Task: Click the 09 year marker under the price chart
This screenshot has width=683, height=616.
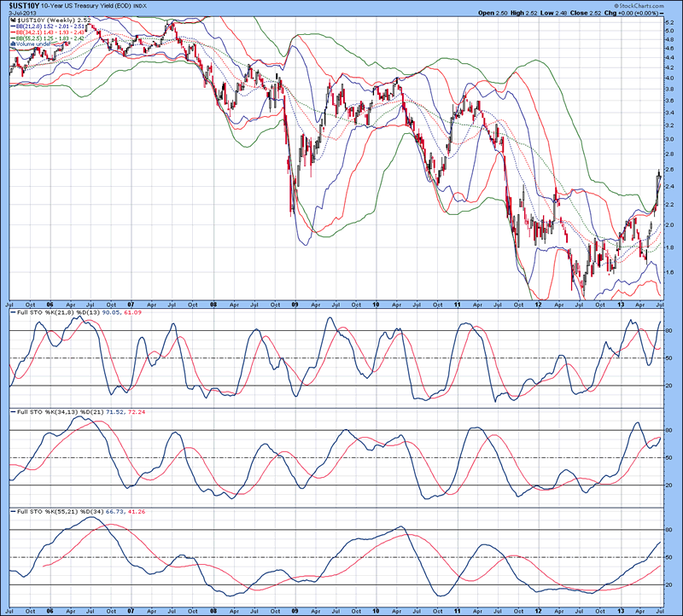Action: coord(293,303)
